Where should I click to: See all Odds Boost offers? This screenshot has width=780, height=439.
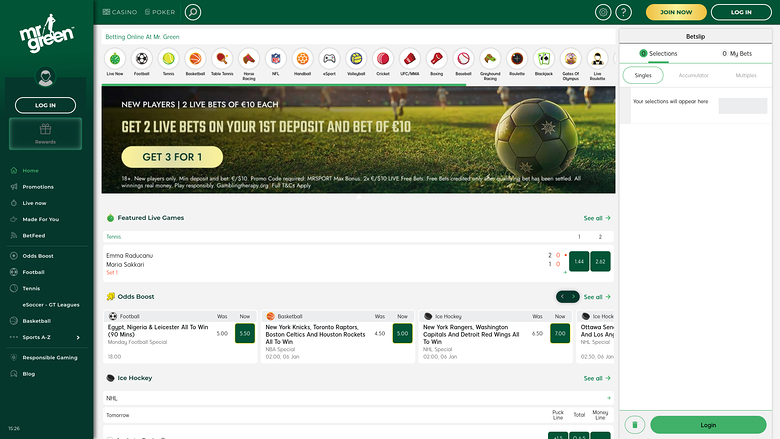597,297
